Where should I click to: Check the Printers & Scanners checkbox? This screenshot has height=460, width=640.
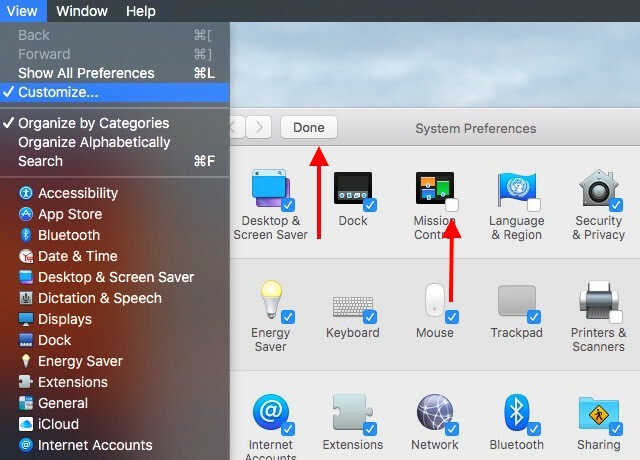(616, 317)
